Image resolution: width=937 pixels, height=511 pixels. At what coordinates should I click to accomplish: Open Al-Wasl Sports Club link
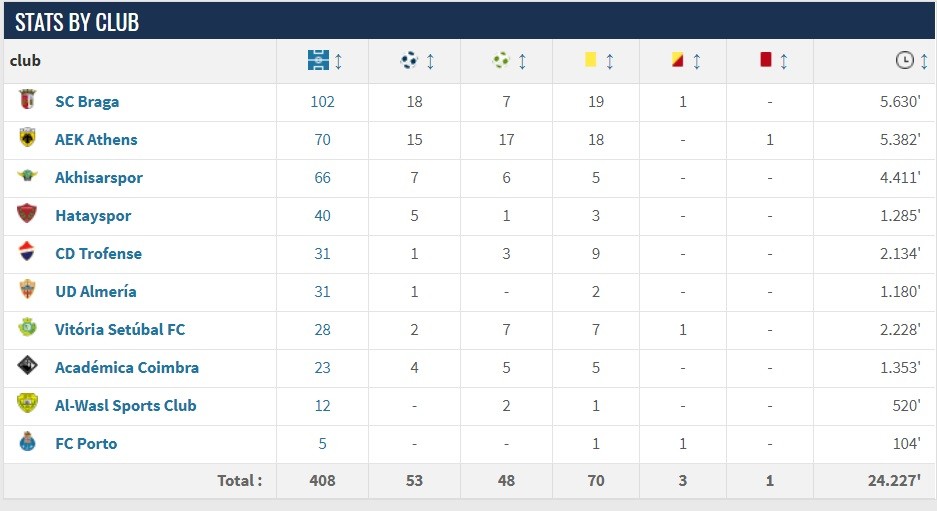[126, 406]
